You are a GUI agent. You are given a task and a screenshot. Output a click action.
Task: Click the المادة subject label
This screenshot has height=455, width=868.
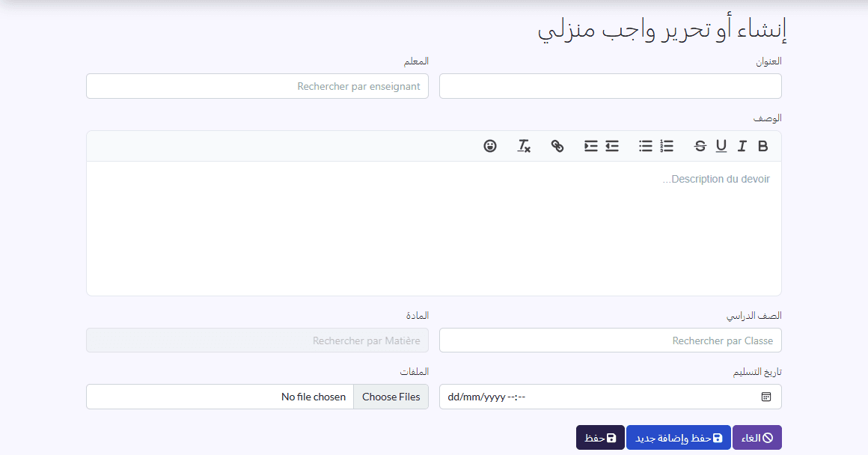[418, 316]
